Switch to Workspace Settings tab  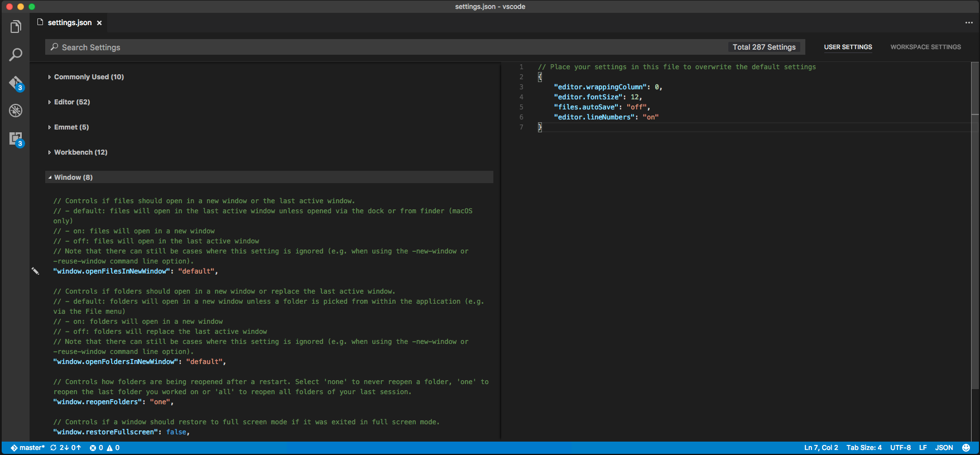tap(925, 47)
